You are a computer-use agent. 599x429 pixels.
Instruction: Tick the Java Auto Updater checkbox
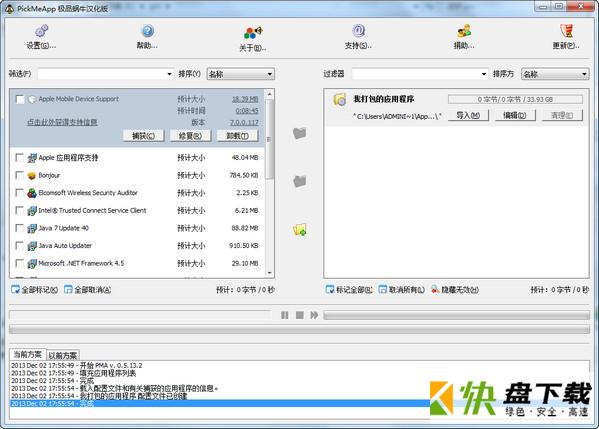pos(19,245)
